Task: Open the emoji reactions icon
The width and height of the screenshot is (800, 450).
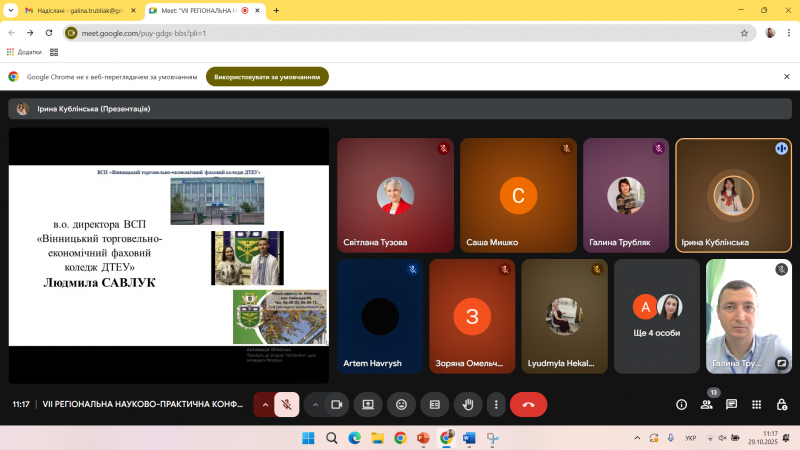Action: tap(401, 404)
